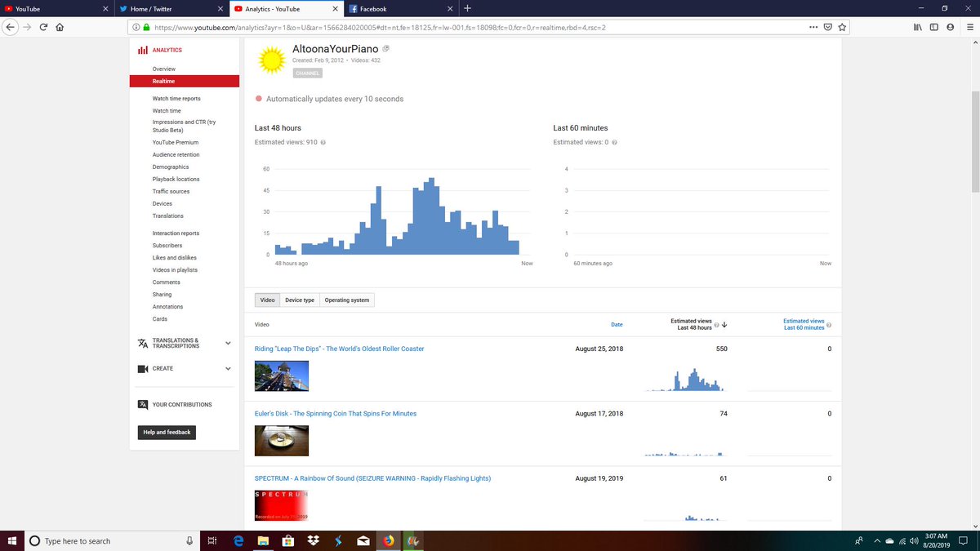Click the SPECTRUM video thumbnail
The image size is (980, 551).
(282, 505)
